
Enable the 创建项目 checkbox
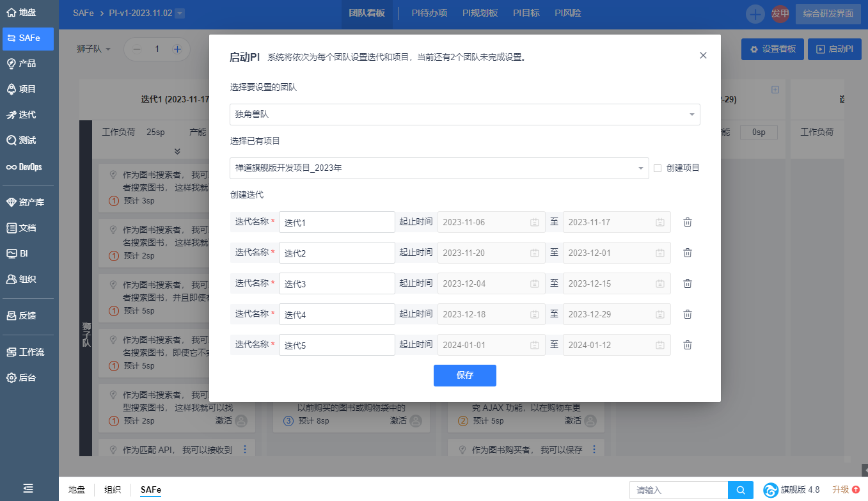tap(658, 168)
